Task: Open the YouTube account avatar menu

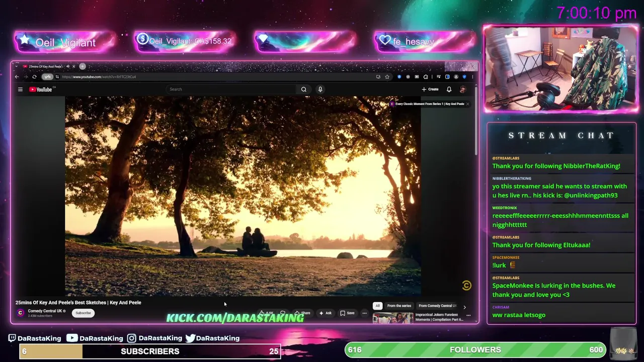Action: pos(463,89)
